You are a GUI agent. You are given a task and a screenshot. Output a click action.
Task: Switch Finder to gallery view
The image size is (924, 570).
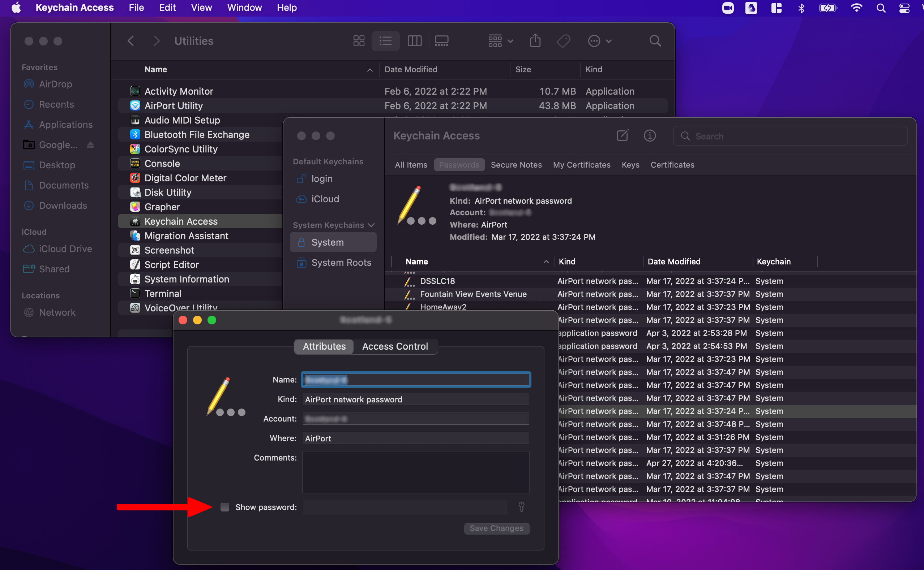pos(441,41)
